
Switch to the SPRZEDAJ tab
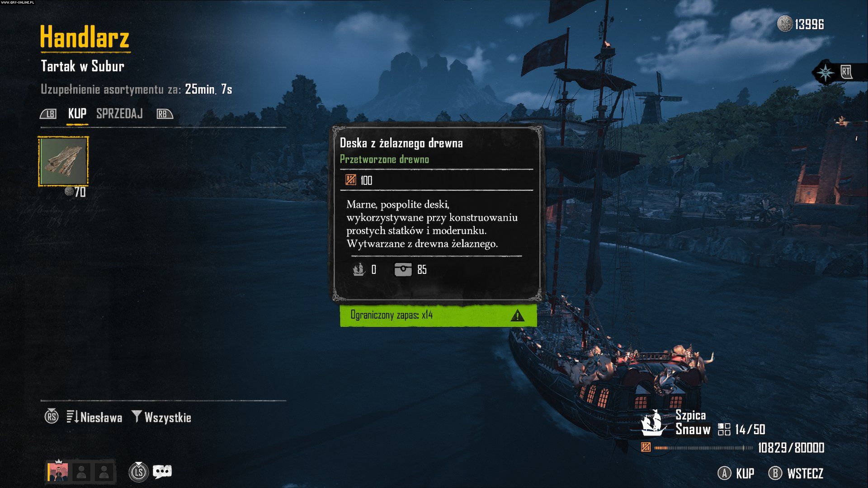tap(119, 113)
